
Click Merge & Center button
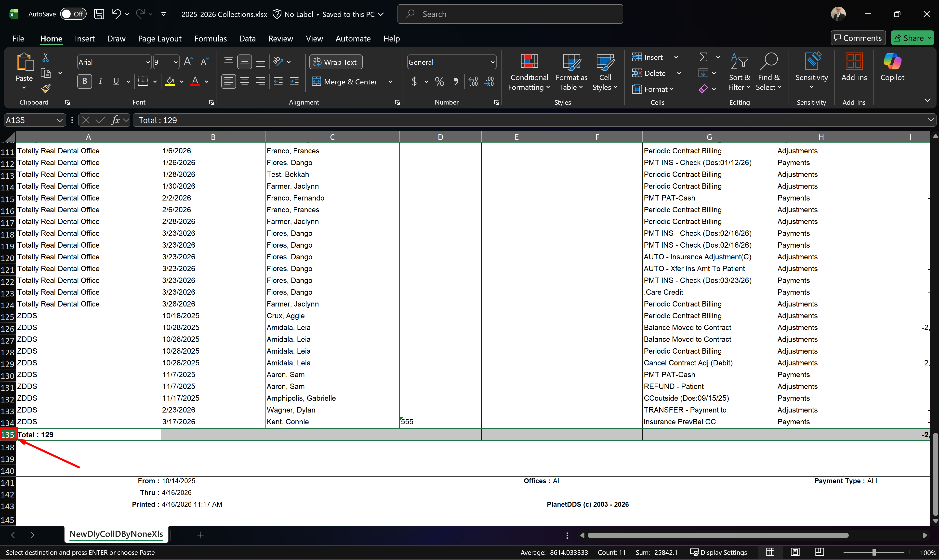click(345, 81)
